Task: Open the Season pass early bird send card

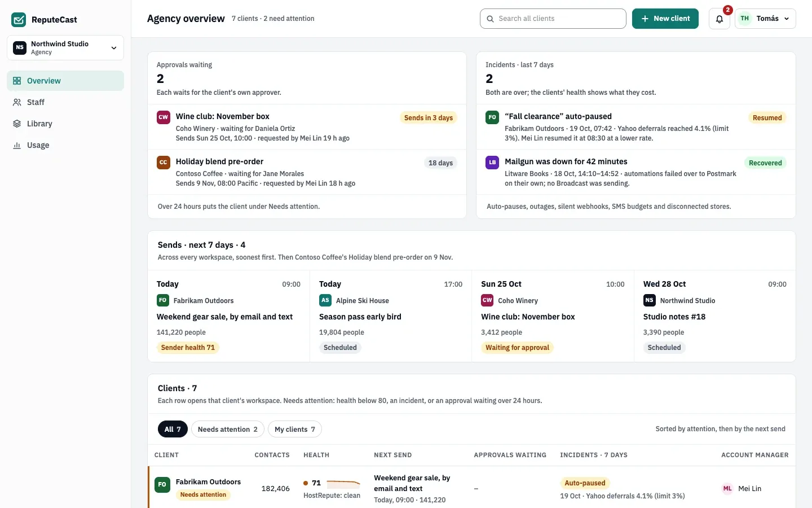Action: pyautogui.click(x=391, y=316)
